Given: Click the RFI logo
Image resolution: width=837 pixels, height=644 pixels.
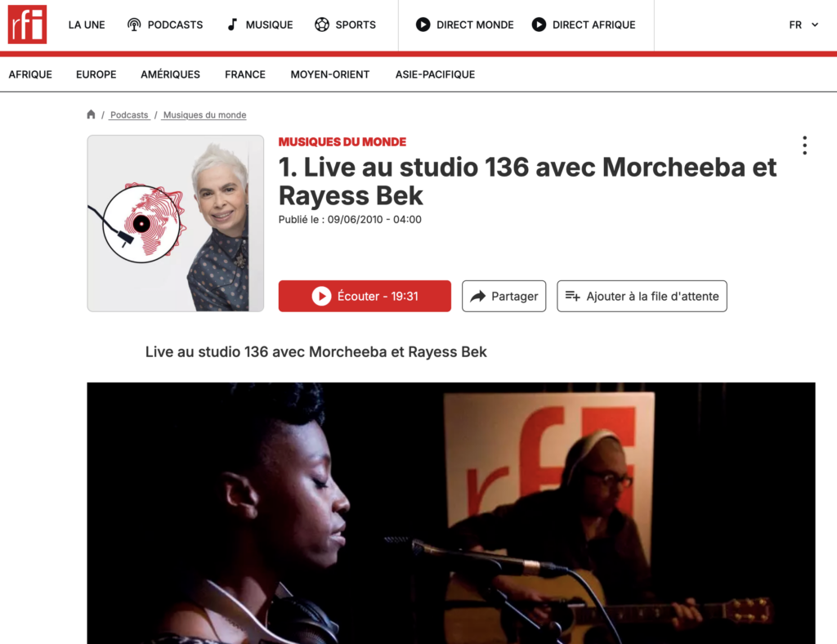Looking at the screenshot, I should (27, 25).
